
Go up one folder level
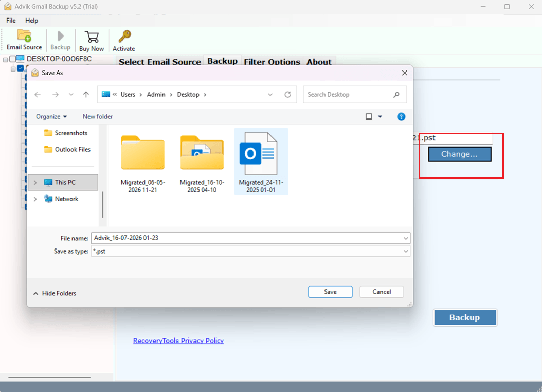pyautogui.click(x=86, y=94)
